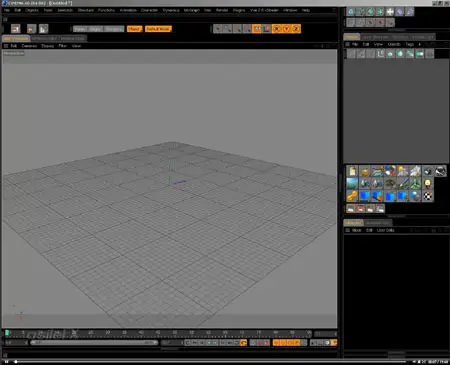Open the User Data menu
Viewport: 450px width, 365px height.
(386, 230)
